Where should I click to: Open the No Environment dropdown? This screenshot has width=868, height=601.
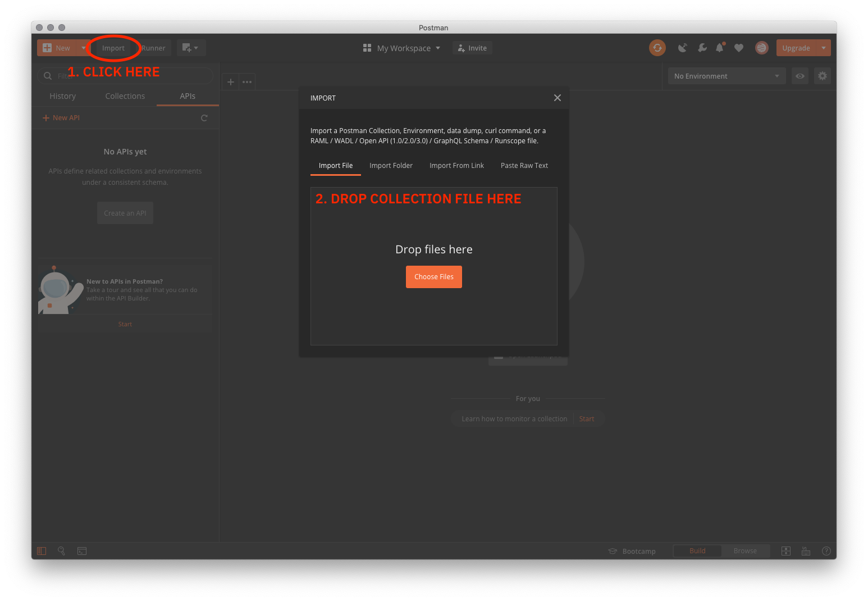(x=727, y=76)
